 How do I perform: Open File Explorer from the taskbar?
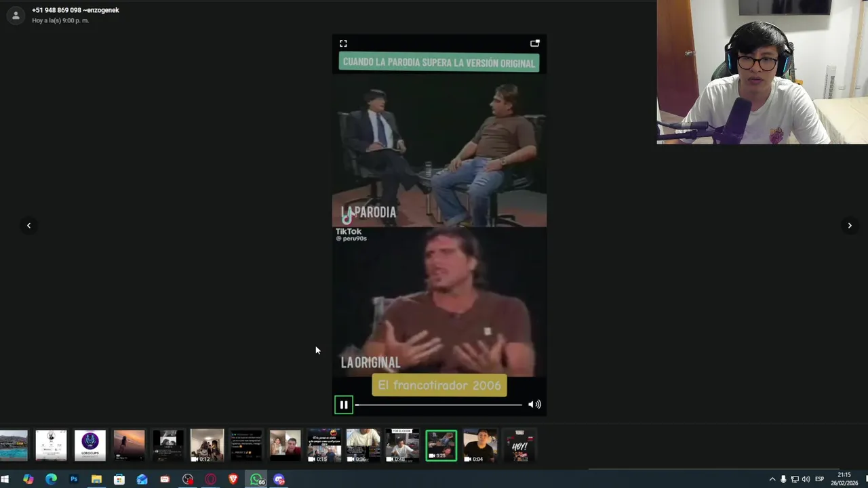[96, 479]
